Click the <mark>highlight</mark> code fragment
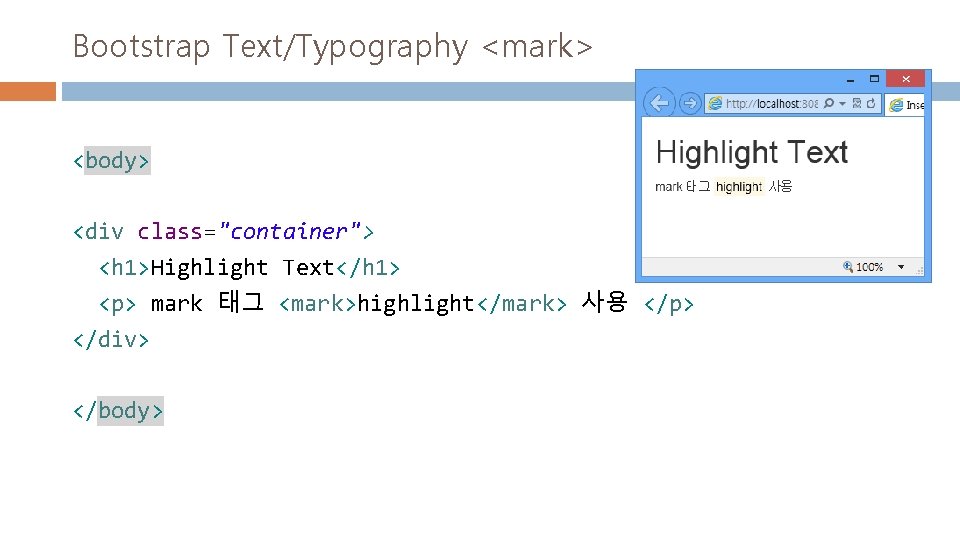 (x=423, y=304)
